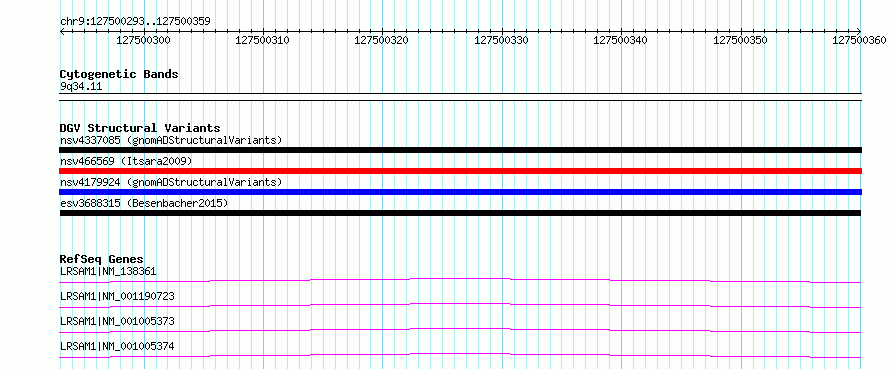Select variant label nsv4179924 (gnomADStructuralVariants)

pyautogui.click(x=171, y=182)
